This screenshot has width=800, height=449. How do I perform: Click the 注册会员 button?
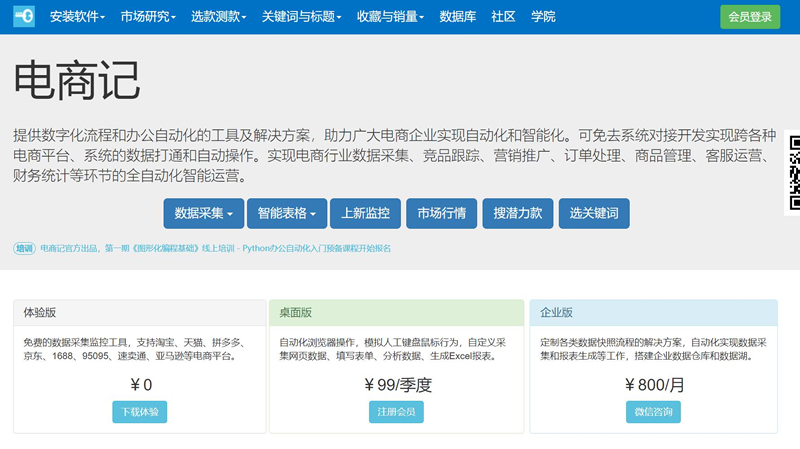(x=396, y=412)
